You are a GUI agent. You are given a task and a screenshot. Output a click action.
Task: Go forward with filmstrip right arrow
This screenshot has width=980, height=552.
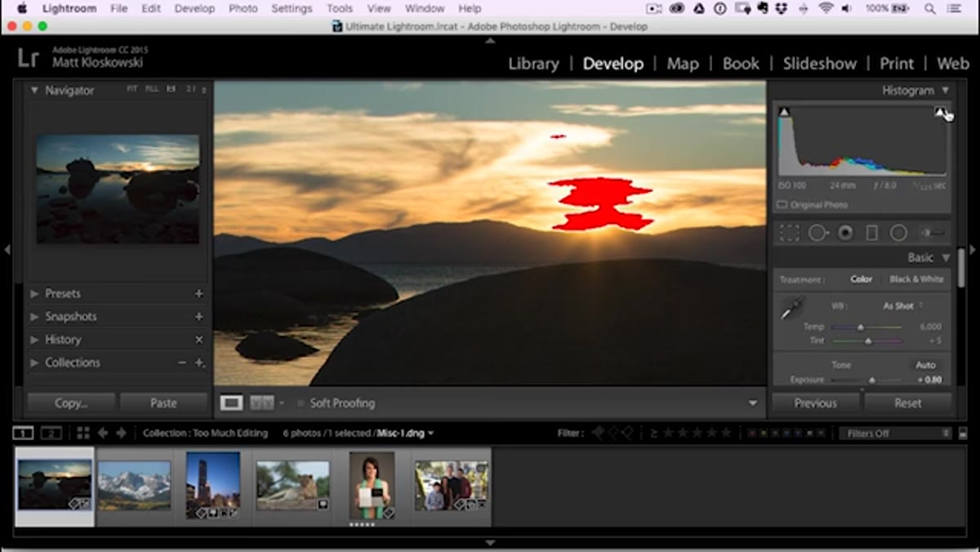click(121, 433)
